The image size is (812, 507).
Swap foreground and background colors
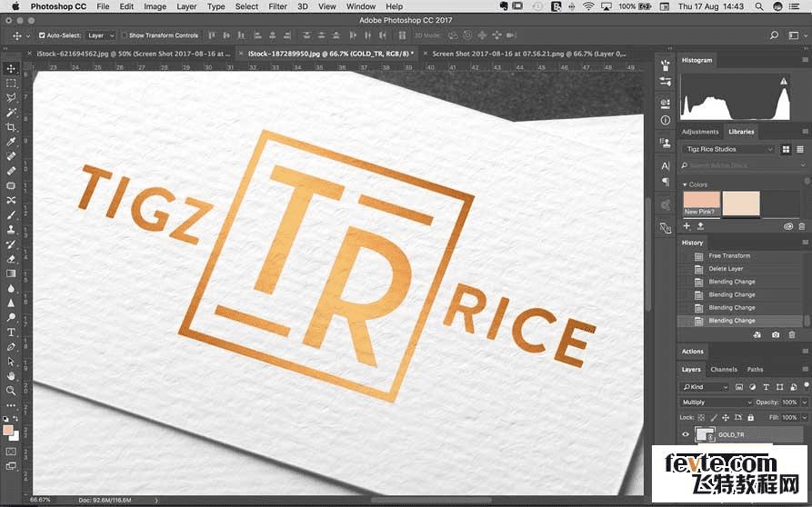tap(15, 419)
